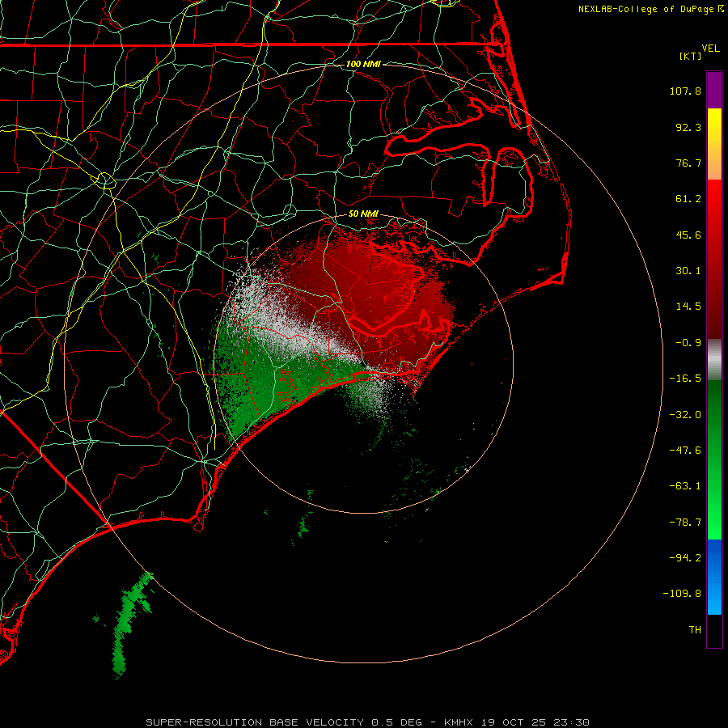
Task: Select the -32.0 legend value
Action: click(x=685, y=415)
